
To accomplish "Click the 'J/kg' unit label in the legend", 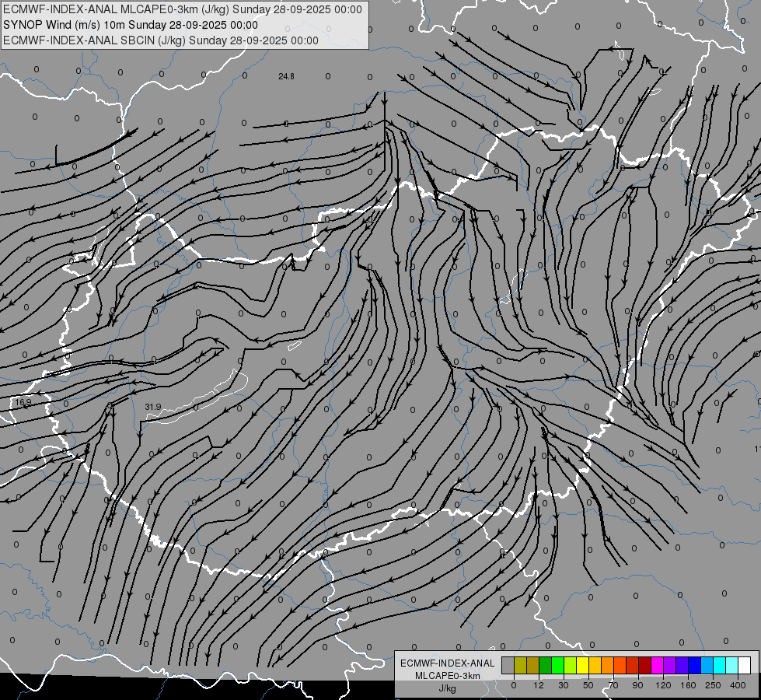I will coord(447,688).
